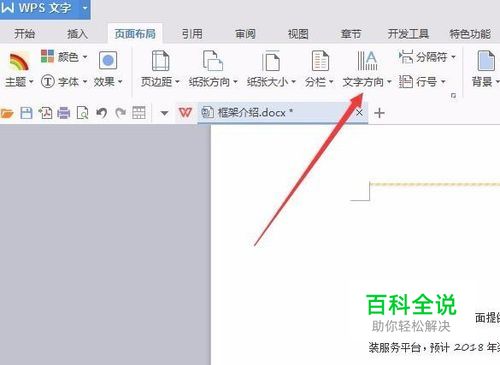Click the 颜色 color grid icon
This screenshot has height=365, width=500.
coord(47,56)
